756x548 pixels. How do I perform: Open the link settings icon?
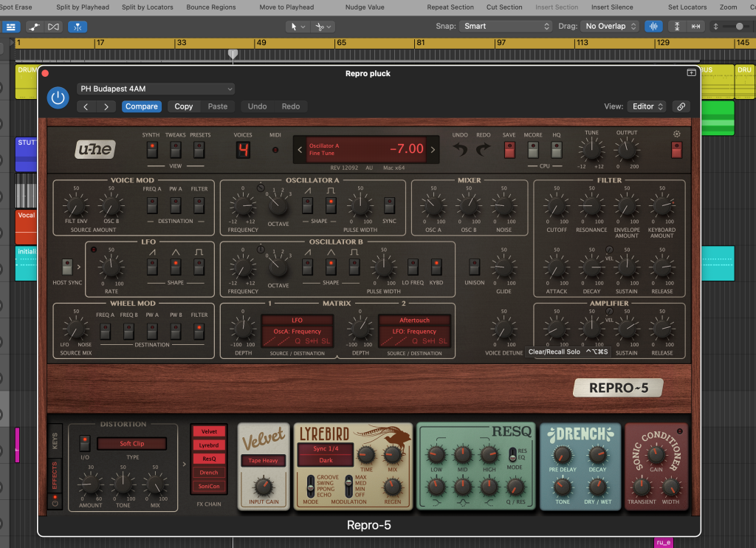click(681, 106)
